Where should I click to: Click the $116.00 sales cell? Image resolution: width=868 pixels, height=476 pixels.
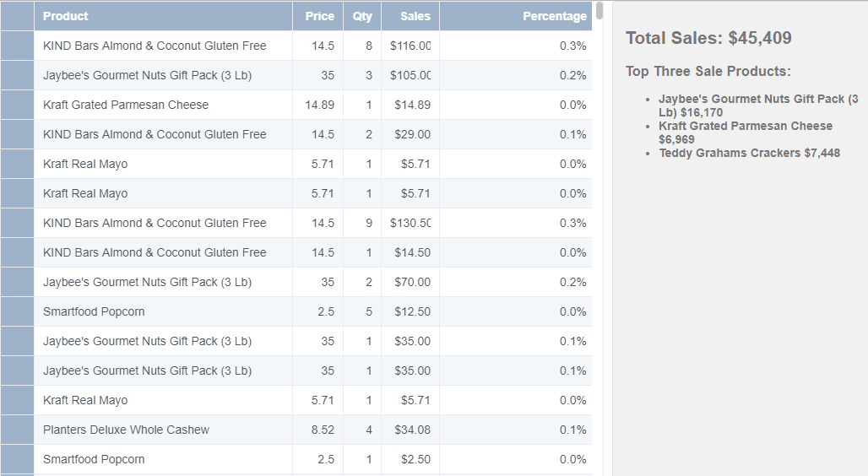410,46
